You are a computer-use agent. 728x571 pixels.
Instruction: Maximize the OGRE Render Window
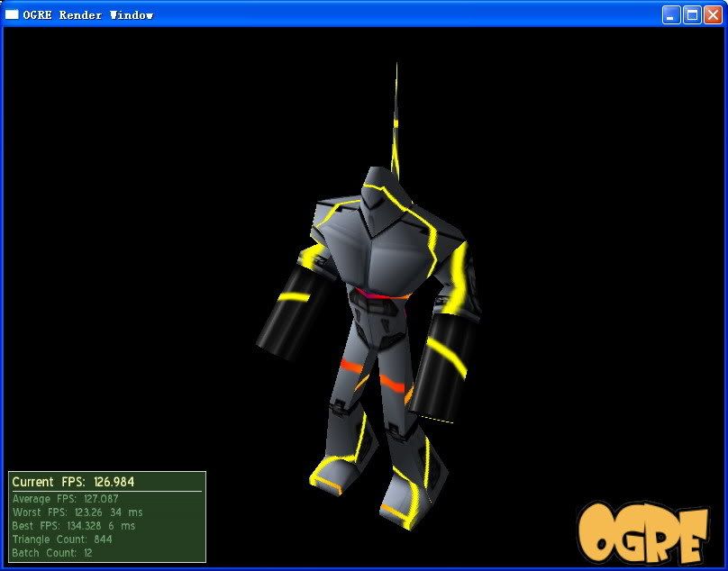tap(692, 14)
